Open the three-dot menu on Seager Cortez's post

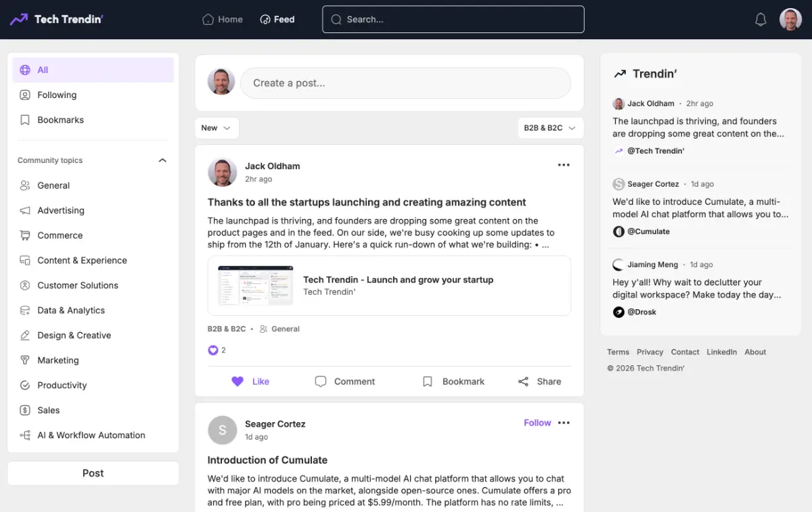tap(564, 423)
